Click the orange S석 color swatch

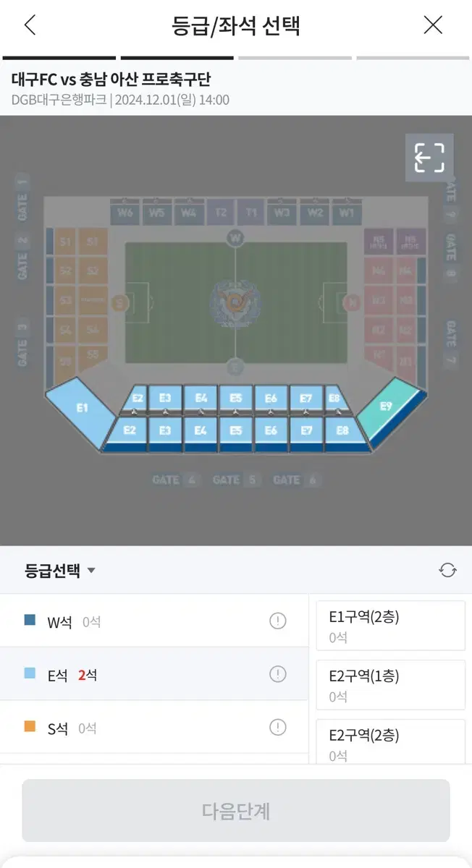click(x=30, y=727)
